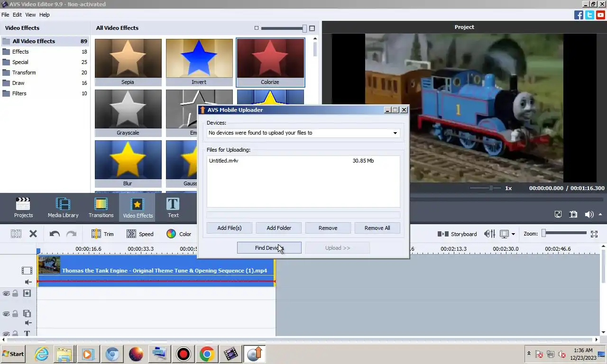Click Find Devices button

click(x=269, y=248)
